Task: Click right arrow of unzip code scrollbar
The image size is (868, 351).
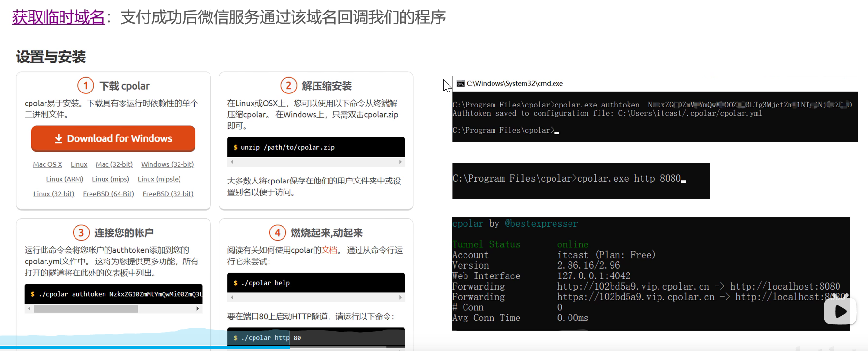Action: click(x=400, y=162)
